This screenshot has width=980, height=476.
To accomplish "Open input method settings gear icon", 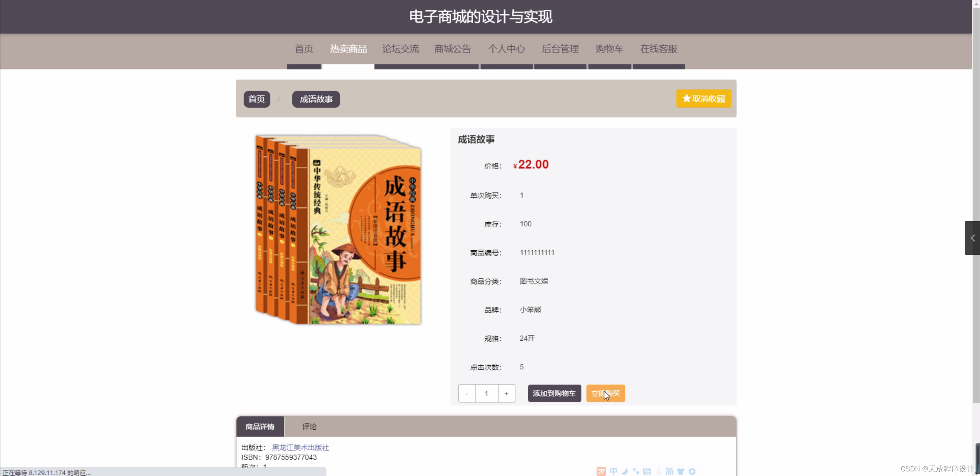I will tap(693, 471).
